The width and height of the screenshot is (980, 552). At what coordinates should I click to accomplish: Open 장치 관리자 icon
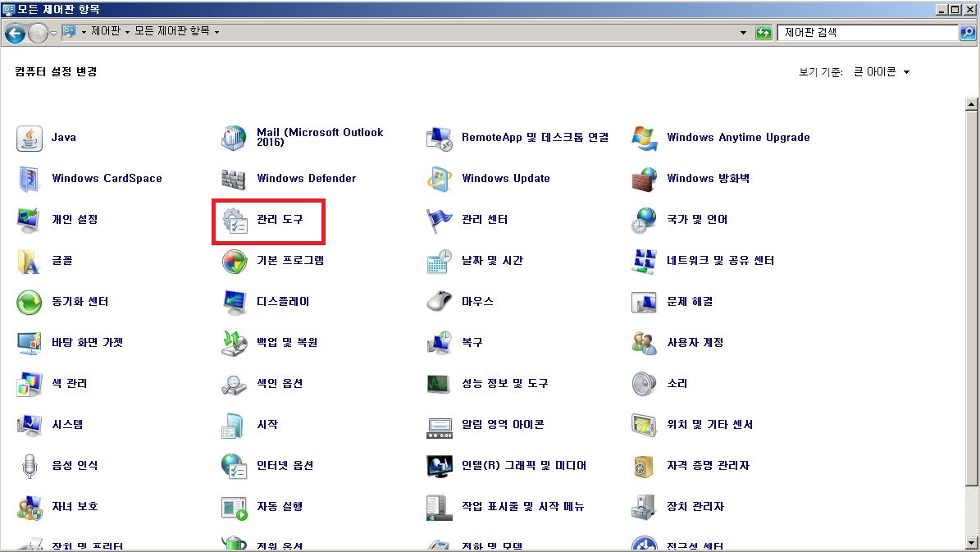[x=644, y=507]
